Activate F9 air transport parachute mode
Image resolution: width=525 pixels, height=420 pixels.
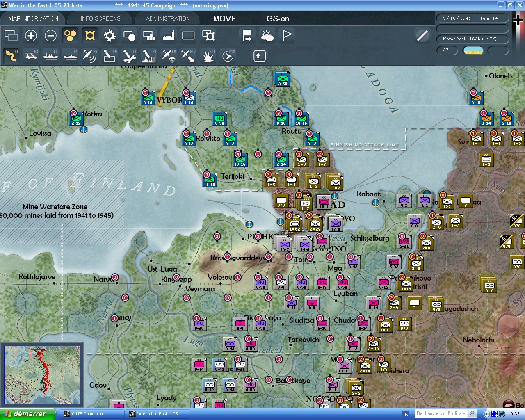point(169,56)
